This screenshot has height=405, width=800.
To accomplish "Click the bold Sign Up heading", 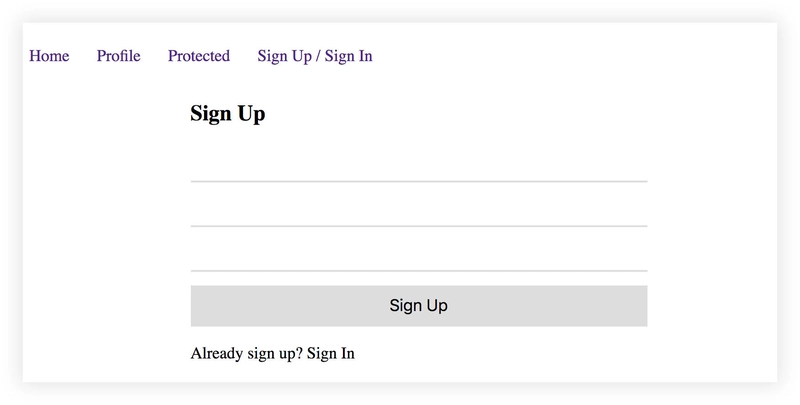I will click(x=228, y=114).
